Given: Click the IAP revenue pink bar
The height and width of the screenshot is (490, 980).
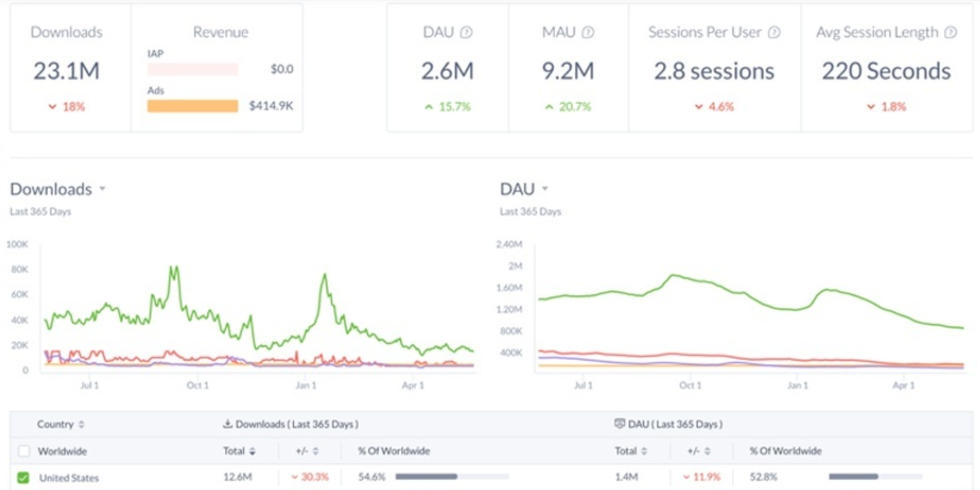Looking at the screenshot, I should coord(192,69).
